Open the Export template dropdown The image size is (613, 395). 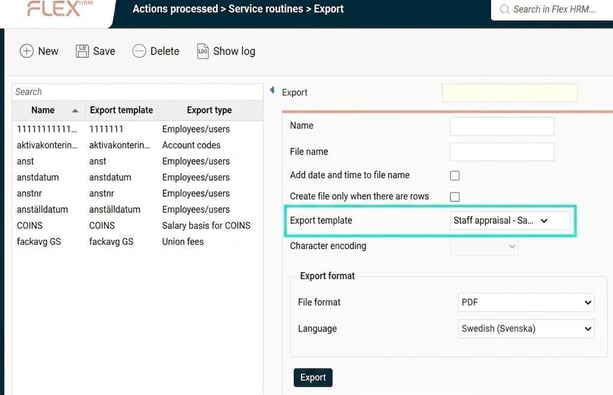coord(509,221)
